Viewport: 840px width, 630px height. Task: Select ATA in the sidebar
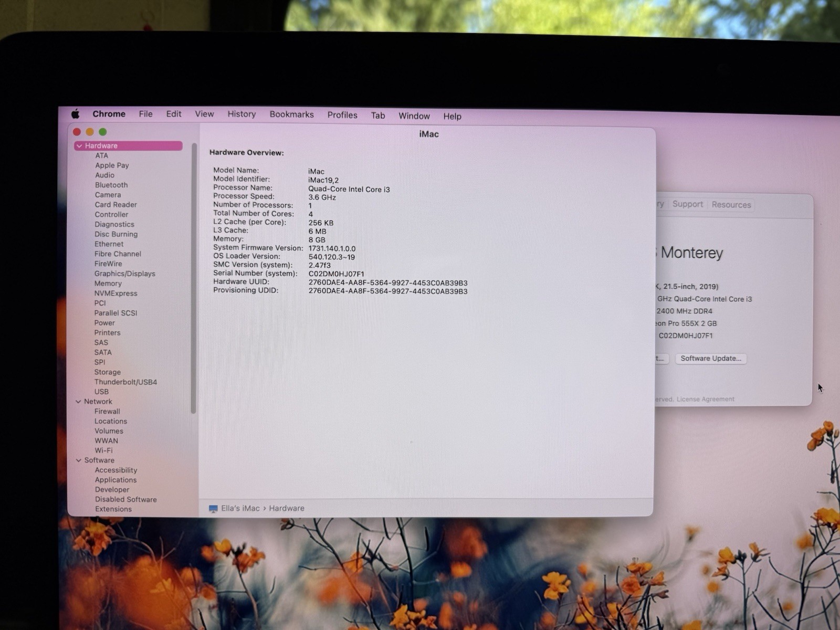click(101, 155)
